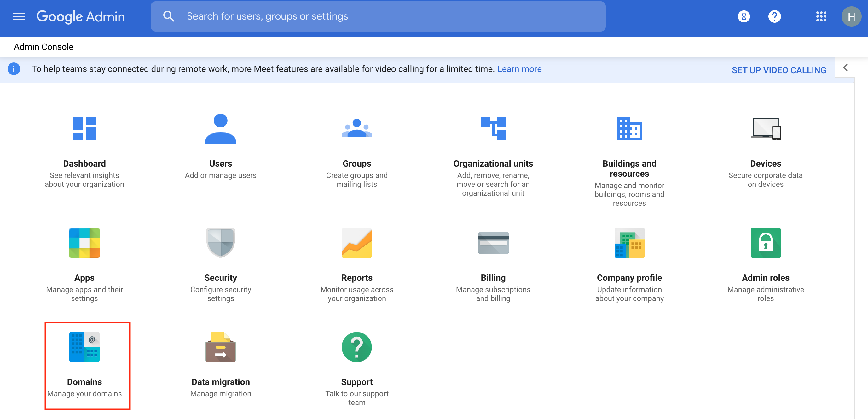Open the Groups people icon

tap(356, 128)
